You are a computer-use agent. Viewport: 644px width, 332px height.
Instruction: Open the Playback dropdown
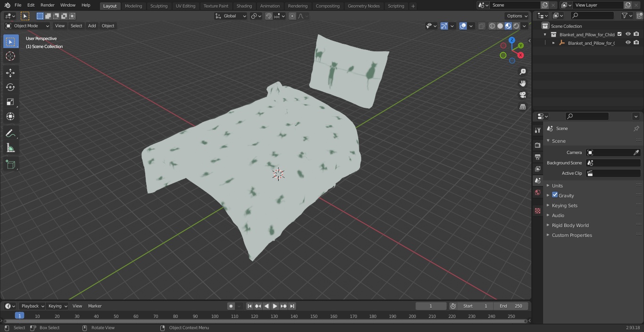[32, 306]
